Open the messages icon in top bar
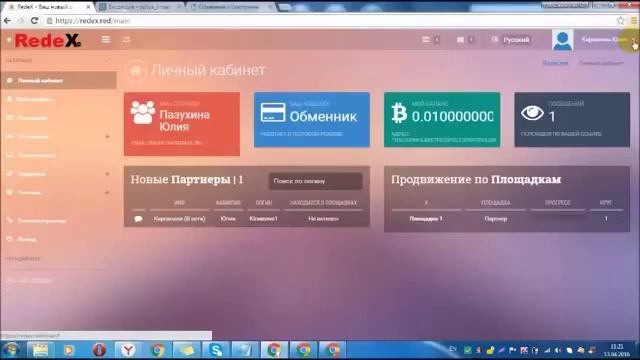The image size is (640, 360). 426,40
